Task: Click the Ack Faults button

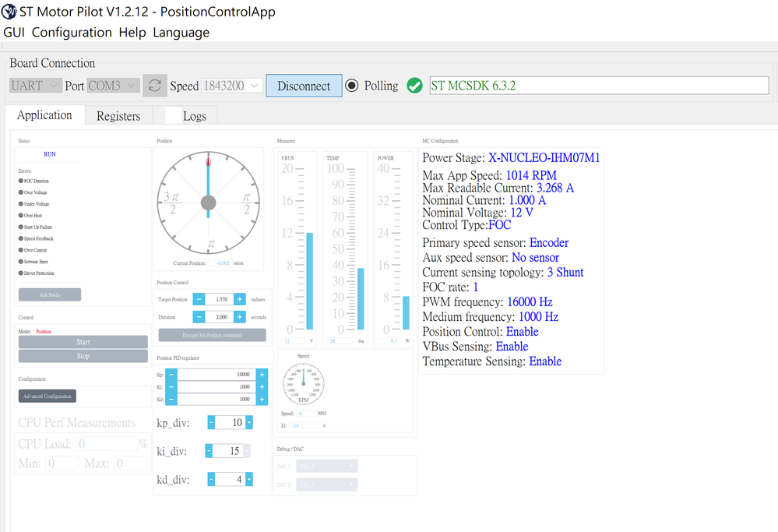Action: (x=50, y=294)
